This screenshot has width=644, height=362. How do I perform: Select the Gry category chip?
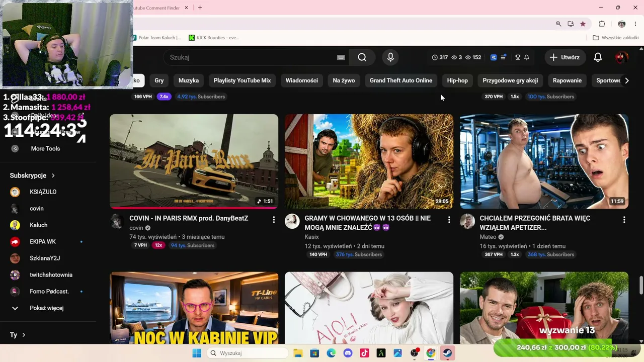coord(159,80)
